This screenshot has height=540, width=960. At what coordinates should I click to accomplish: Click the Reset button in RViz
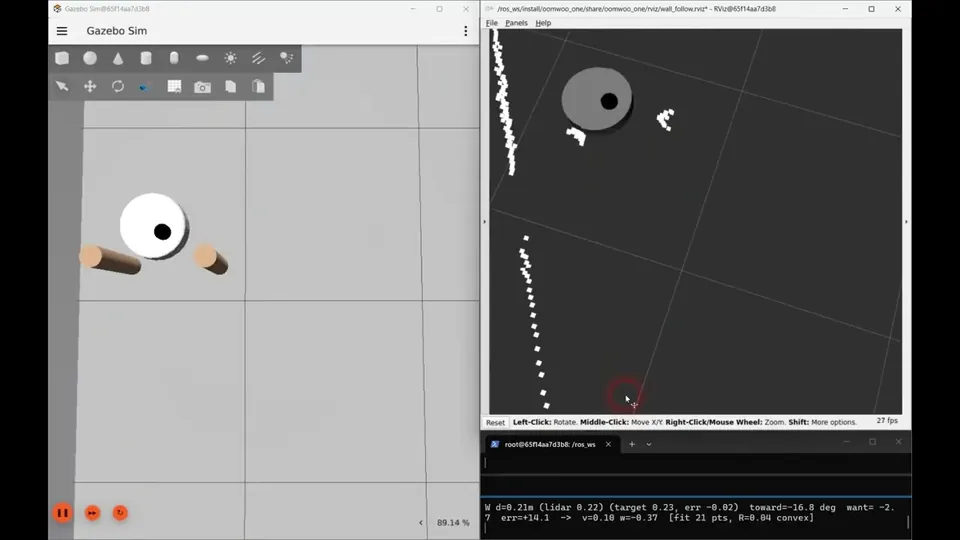click(495, 422)
